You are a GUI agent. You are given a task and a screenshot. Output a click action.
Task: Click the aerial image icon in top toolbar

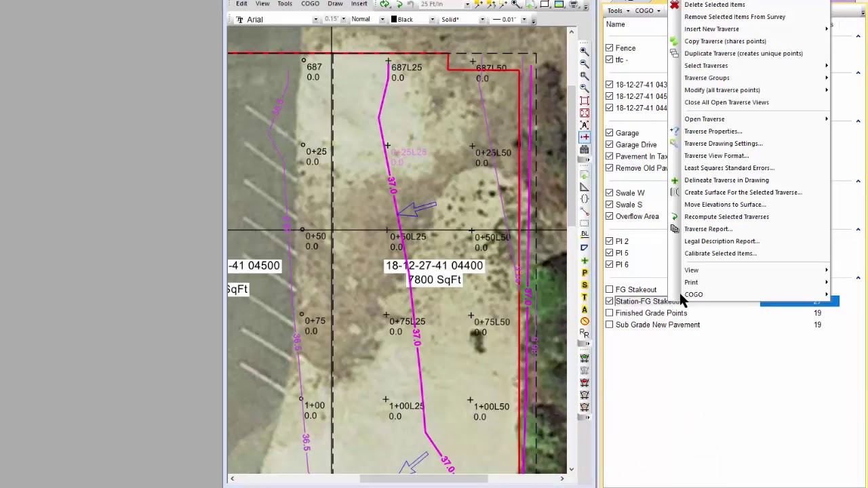[x=559, y=4]
